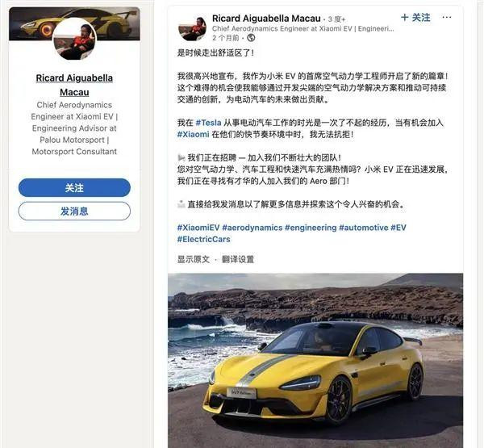
Task: Click the plus 关注 follow icon on post
Action: [x=415, y=17]
